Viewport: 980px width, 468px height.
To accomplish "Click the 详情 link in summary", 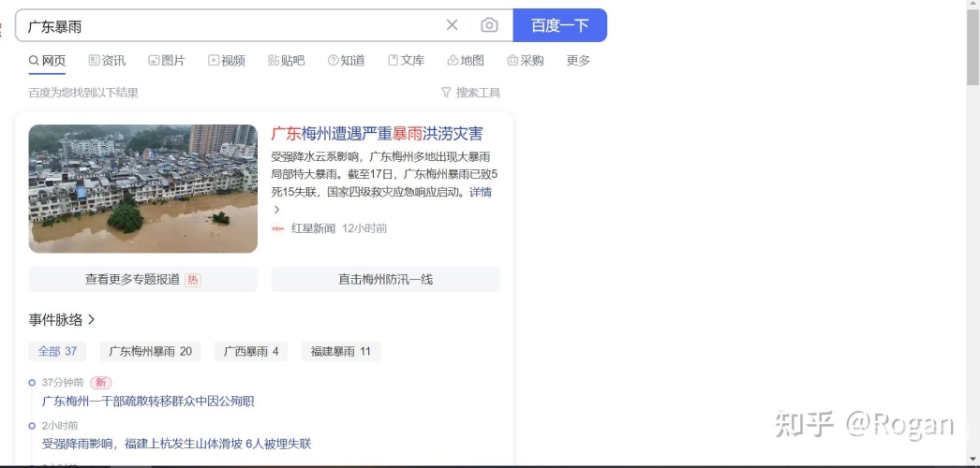I will pos(481,192).
